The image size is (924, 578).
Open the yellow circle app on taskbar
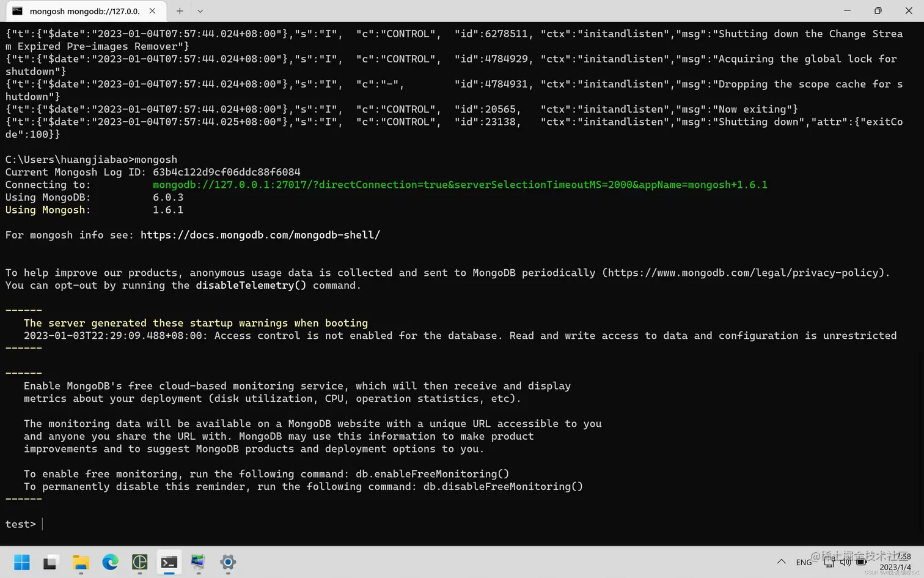139,562
